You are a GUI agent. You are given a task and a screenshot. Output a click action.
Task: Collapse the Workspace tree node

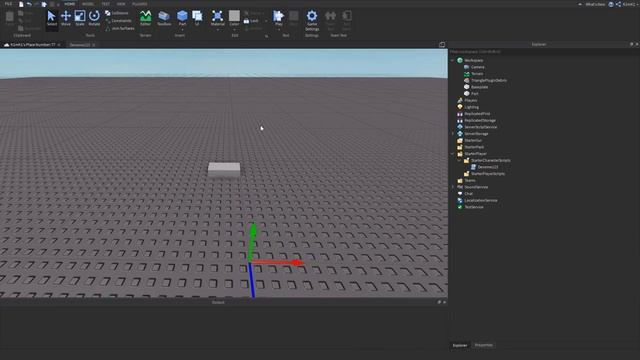[452, 60]
